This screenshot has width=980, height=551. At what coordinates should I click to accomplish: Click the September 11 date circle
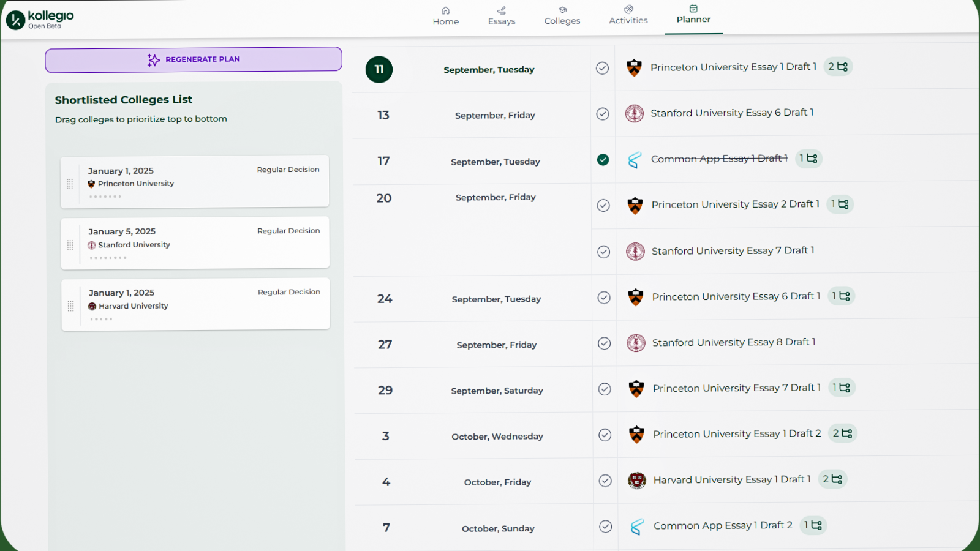379,70
